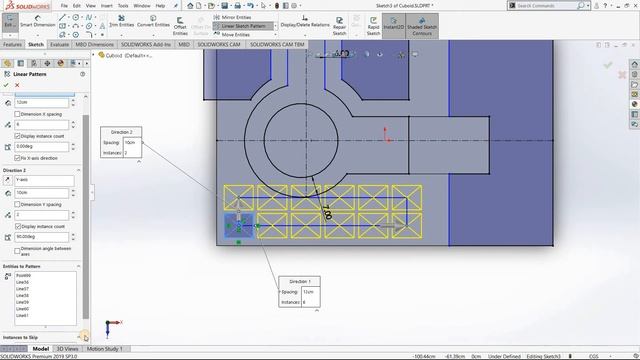This screenshot has width=640, height=360.
Task: Click the Convert Entities tool
Action: coord(153,21)
